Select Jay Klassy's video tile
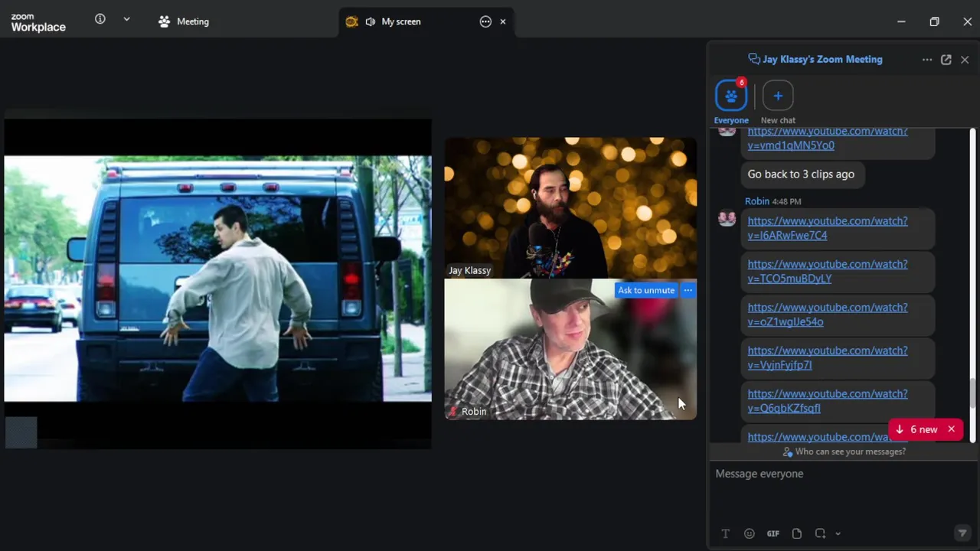980x551 pixels. (x=570, y=208)
